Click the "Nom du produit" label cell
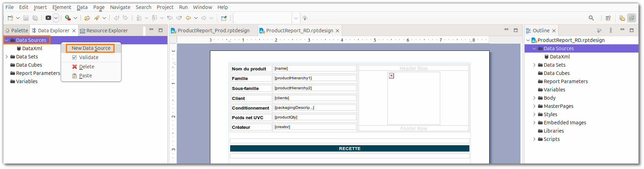 click(x=251, y=69)
